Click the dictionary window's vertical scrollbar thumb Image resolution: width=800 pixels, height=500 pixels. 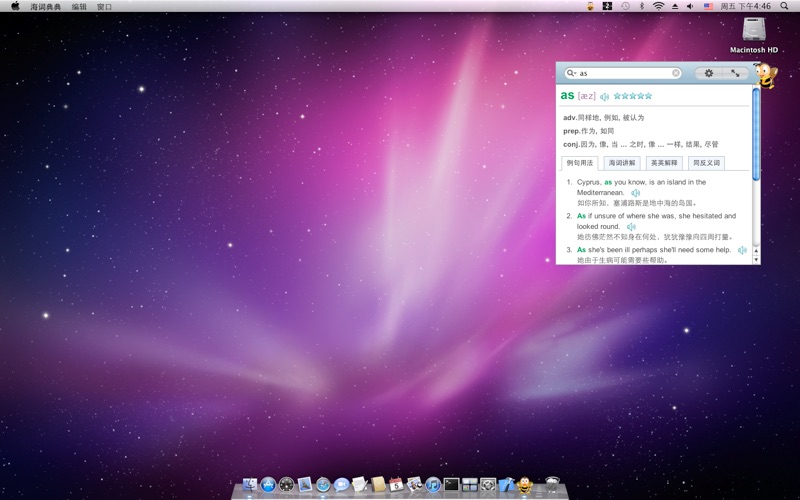756,134
